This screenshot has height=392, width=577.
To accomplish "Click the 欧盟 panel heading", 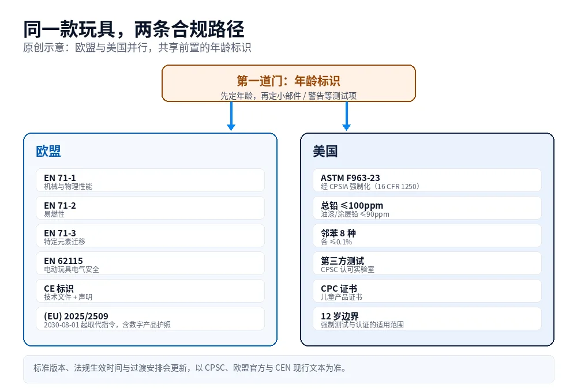I will (x=48, y=151).
